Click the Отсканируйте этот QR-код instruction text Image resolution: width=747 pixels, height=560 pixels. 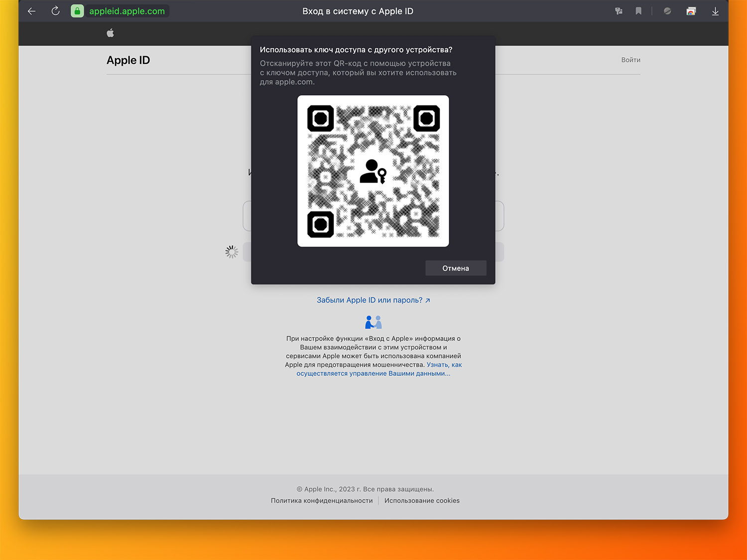(x=358, y=73)
